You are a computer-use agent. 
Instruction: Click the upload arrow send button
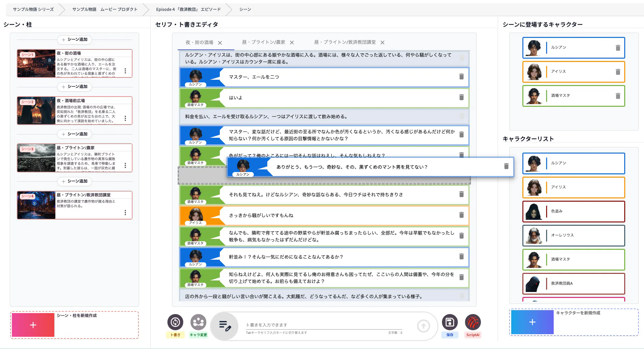[423, 326]
